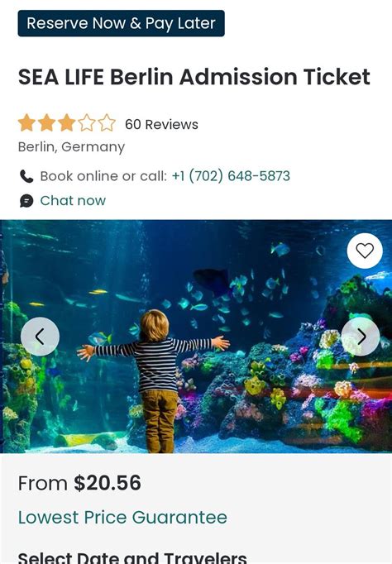Image resolution: width=392 pixels, height=564 pixels.
Task: Tap the chat bubble icon
Action: [26, 201]
